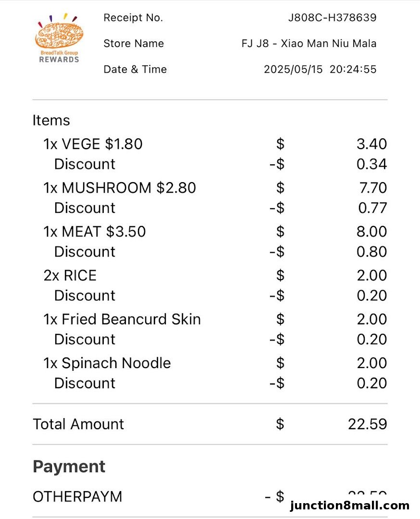Select the 7.70 mushroom price
This screenshot has height=519, width=420.
pyautogui.click(x=373, y=188)
